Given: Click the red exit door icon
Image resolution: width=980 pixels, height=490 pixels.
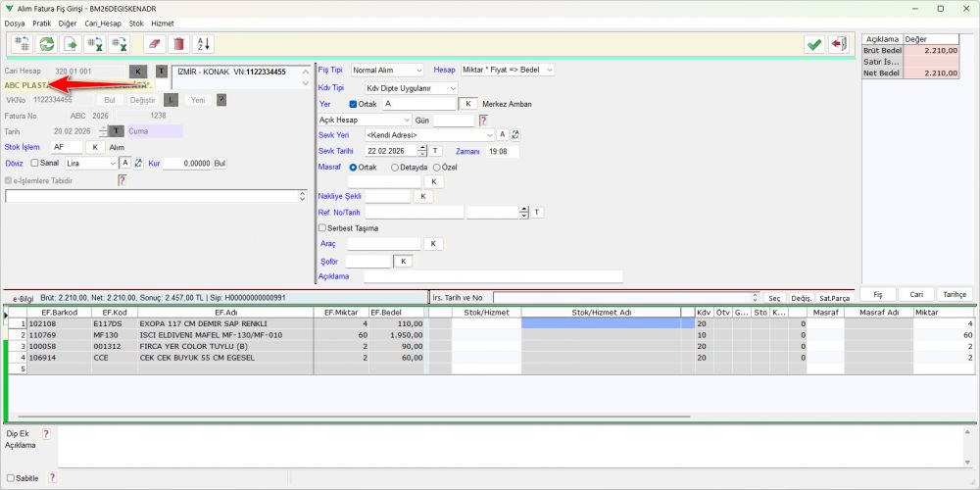Looking at the screenshot, I should [838, 44].
